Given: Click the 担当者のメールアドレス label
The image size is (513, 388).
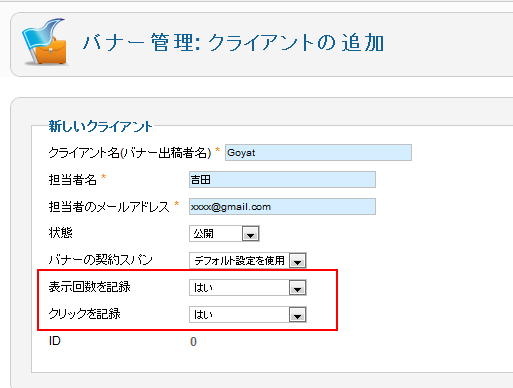Looking at the screenshot, I should 109,207.
